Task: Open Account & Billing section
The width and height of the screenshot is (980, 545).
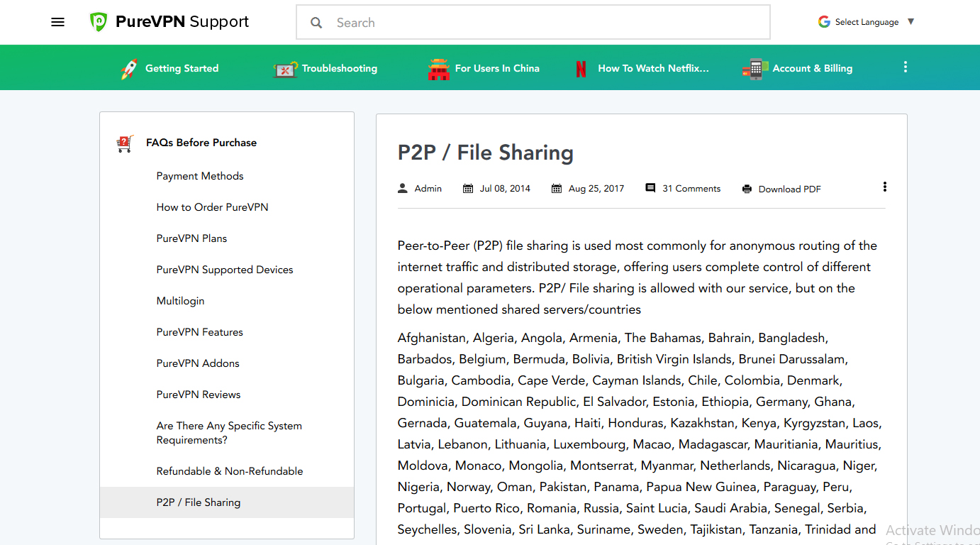Action: (x=813, y=68)
